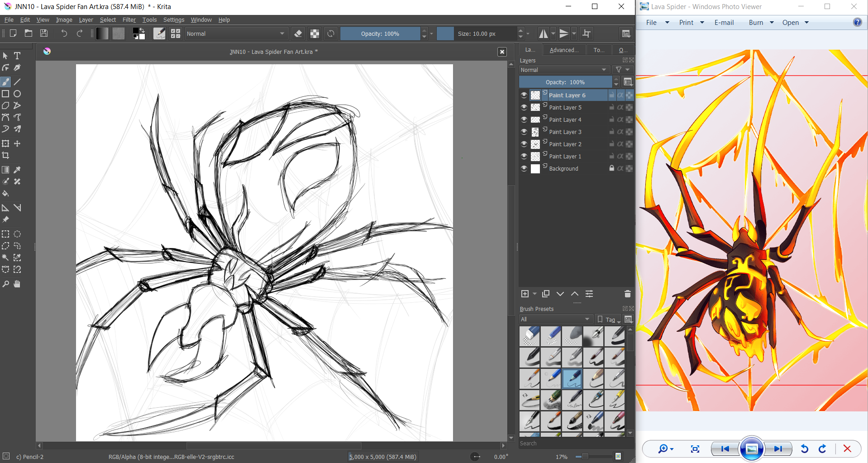Open the brush editor settings icon

[x=159, y=33]
